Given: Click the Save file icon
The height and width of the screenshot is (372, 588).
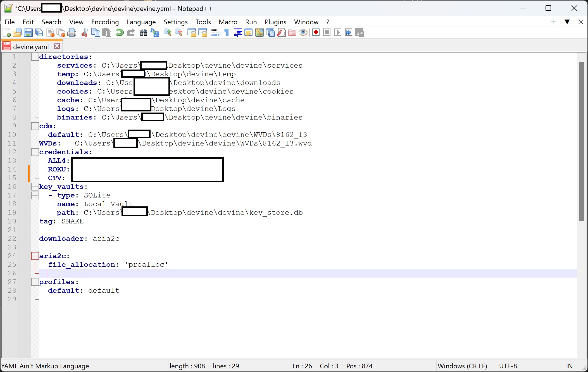Looking at the screenshot, I should click(x=28, y=33).
